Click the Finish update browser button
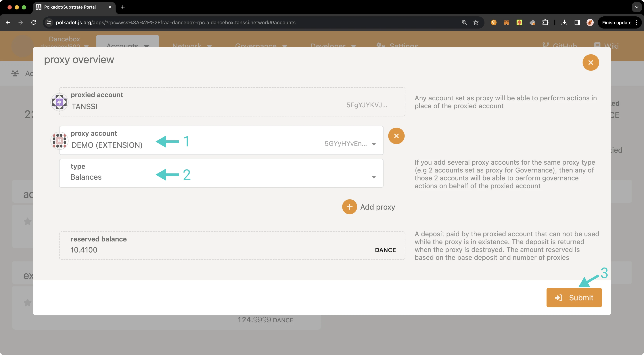Viewport: 644px width, 355px height. point(616,23)
